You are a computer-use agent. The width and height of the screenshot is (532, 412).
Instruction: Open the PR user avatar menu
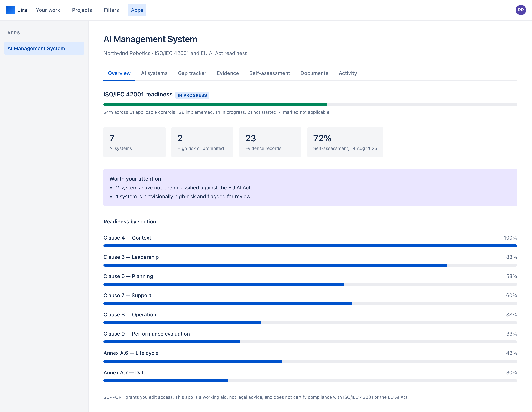[x=521, y=10]
